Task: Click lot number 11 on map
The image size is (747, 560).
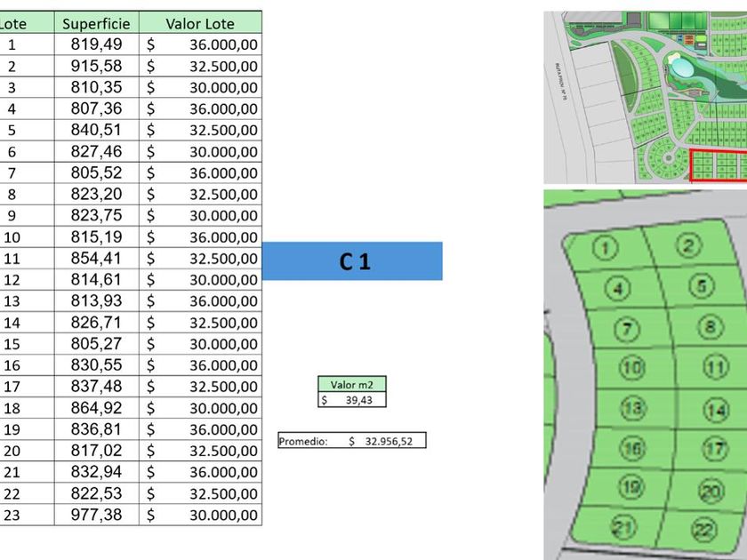Action: coord(716,367)
